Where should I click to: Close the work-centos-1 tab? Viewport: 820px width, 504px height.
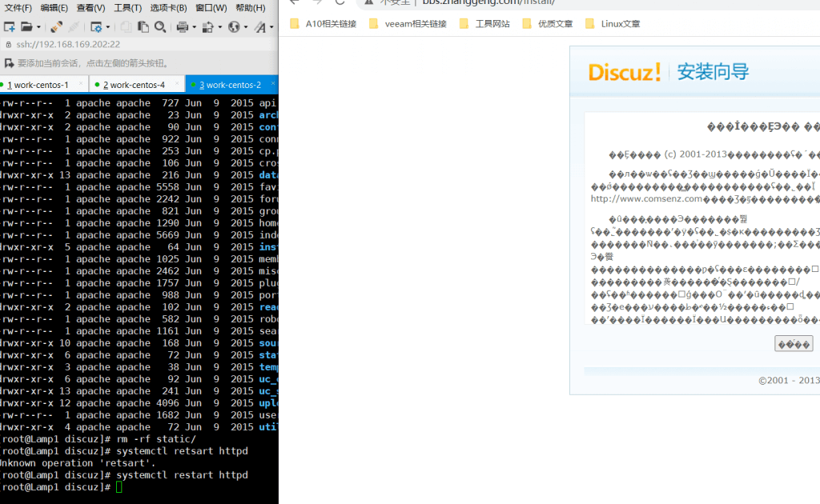tap(81, 83)
